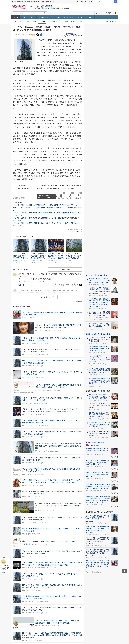This screenshot has width=129, height=644.
Task: Open the みんなの意見 tab
Action: tap(68, 17)
